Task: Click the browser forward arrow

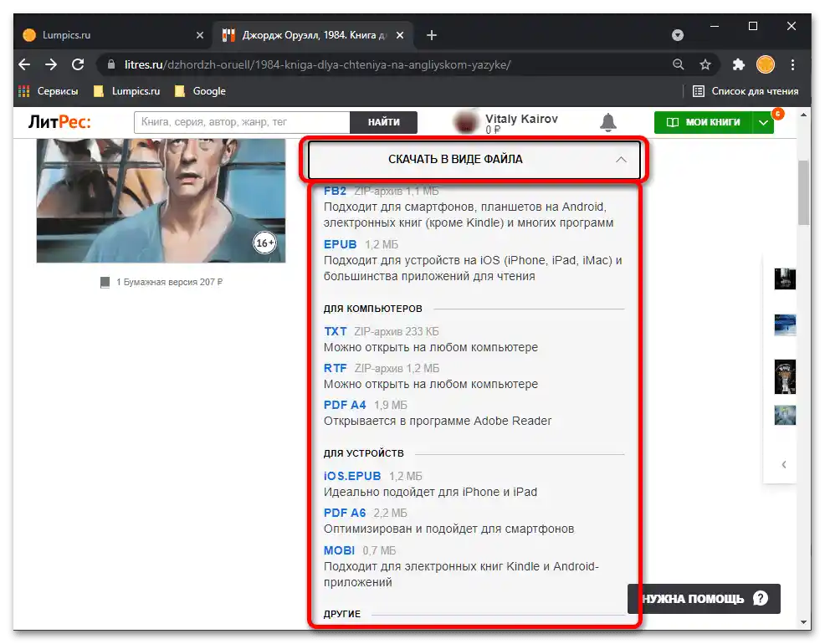Action: [x=51, y=64]
